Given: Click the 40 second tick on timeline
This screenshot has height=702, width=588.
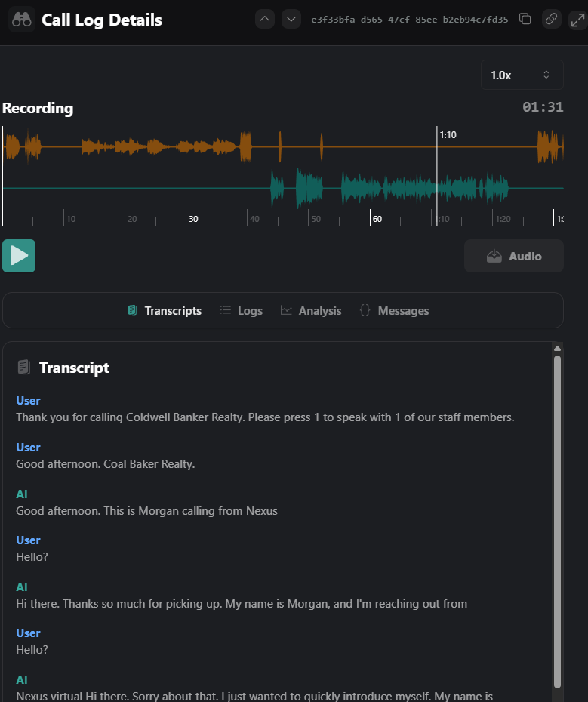Looking at the screenshot, I should (x=254, y=219).
